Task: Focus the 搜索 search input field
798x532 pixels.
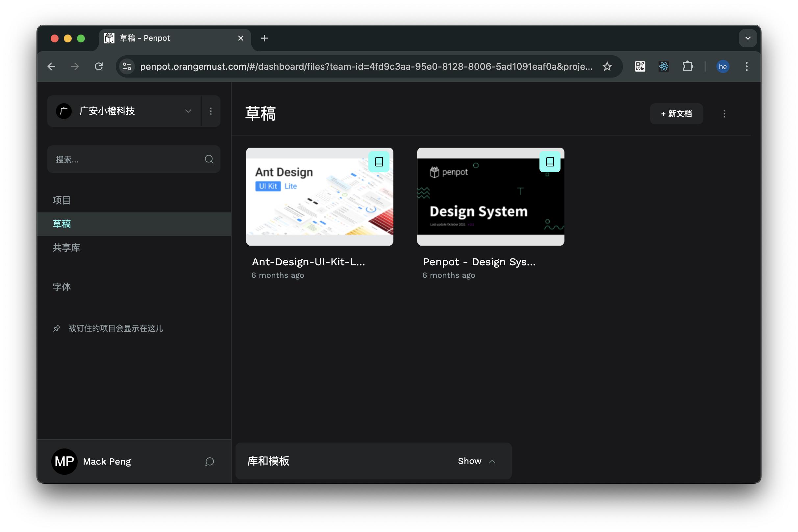Action: coord(126,159)
